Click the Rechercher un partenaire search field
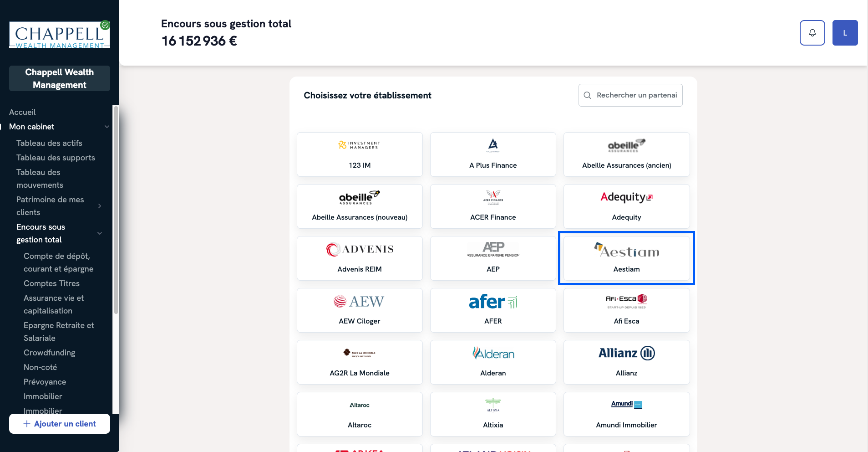Image resolution: width=868 pixels, height=452 pixels. [x=636, y=95]
